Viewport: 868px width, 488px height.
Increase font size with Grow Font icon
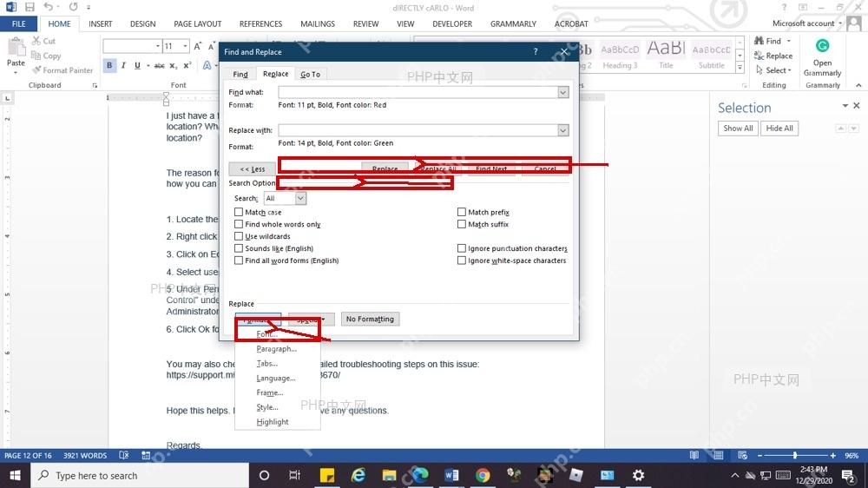(x=198, y=47)
